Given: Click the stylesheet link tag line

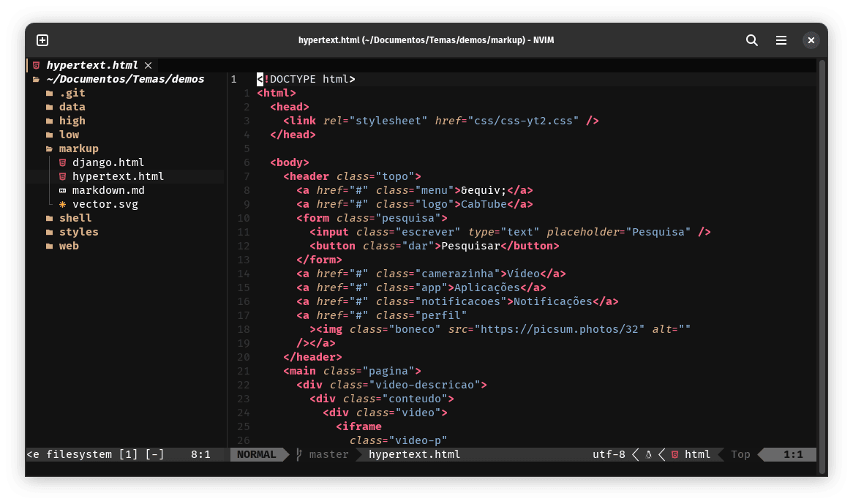Looking at the screenshot, I should (x=441, y=121).
